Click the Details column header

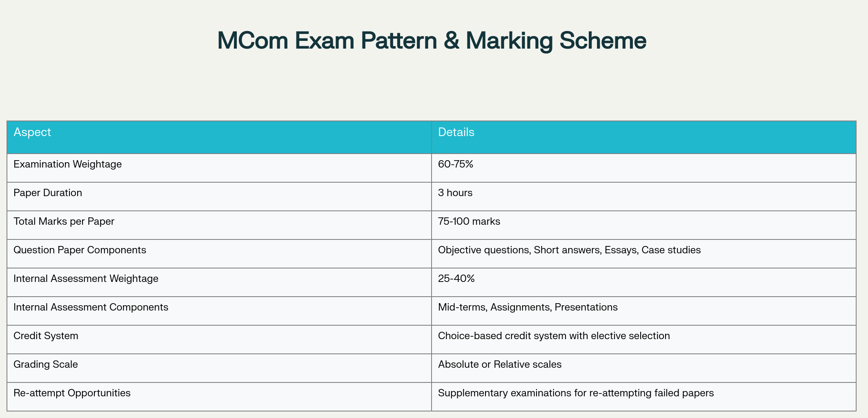(456, 132)
